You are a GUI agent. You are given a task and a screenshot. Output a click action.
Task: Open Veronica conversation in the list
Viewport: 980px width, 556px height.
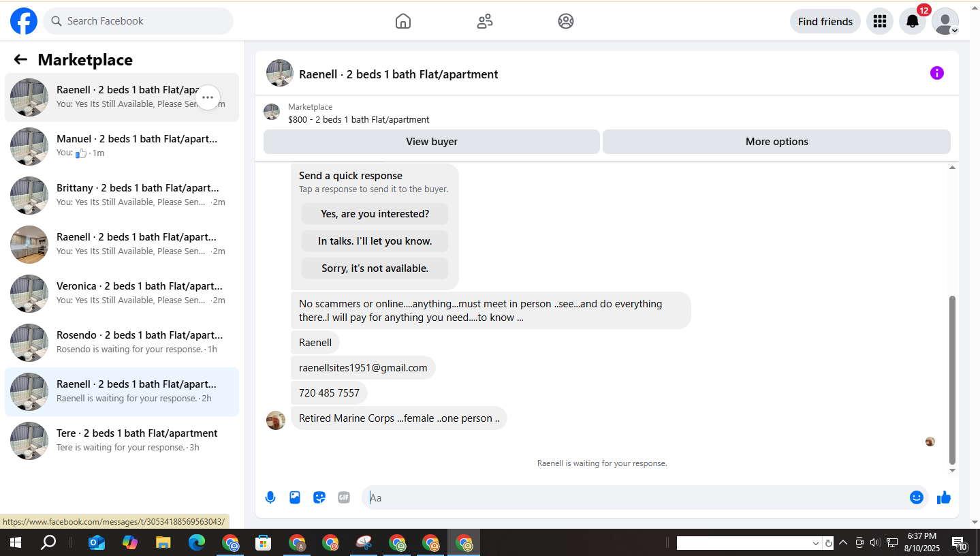pos(122,294)
